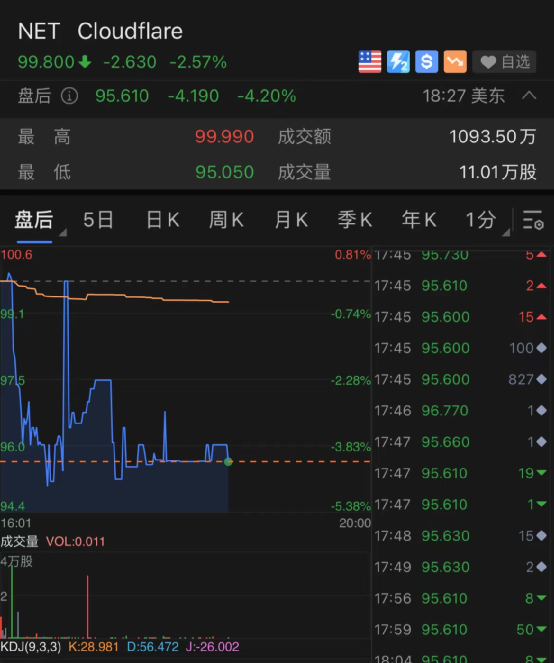The width and height of the screenshot is (554, 663).
Task: Select the 17:59 95.610 trade row
Action: pyautogui.click(x=461, y=630)
